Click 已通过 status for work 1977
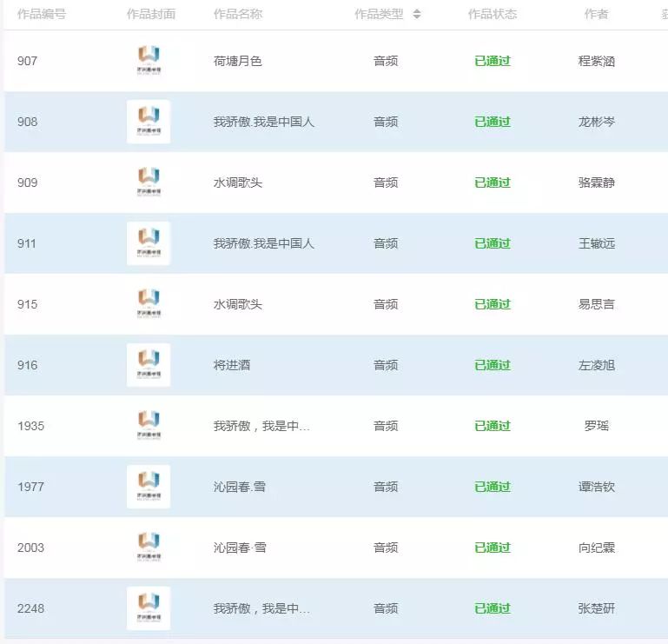 [492, 487]
